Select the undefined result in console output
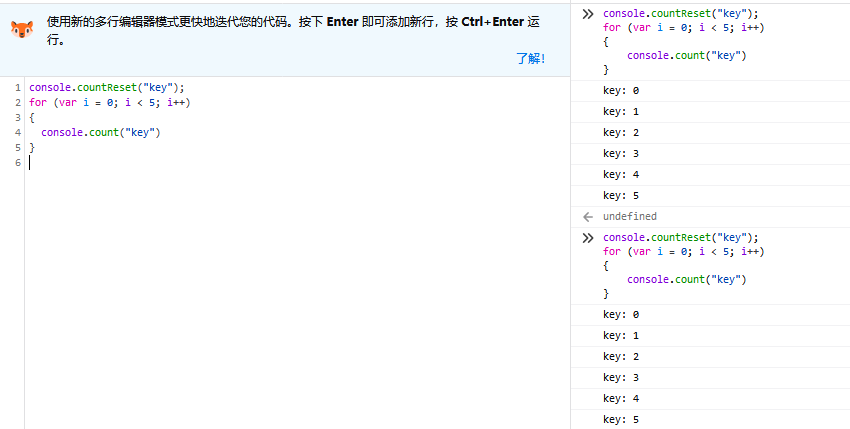 pyautogui.click(x=629, y=216)
